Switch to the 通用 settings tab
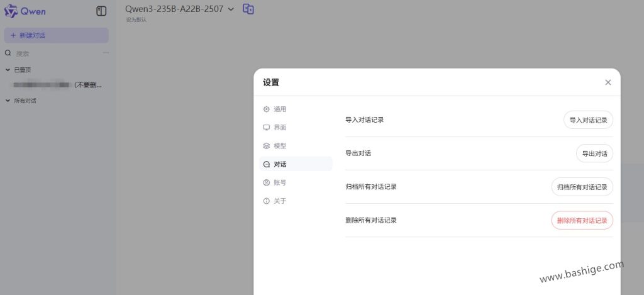Screen dimensions: 644x295 (x=296, y=109)
